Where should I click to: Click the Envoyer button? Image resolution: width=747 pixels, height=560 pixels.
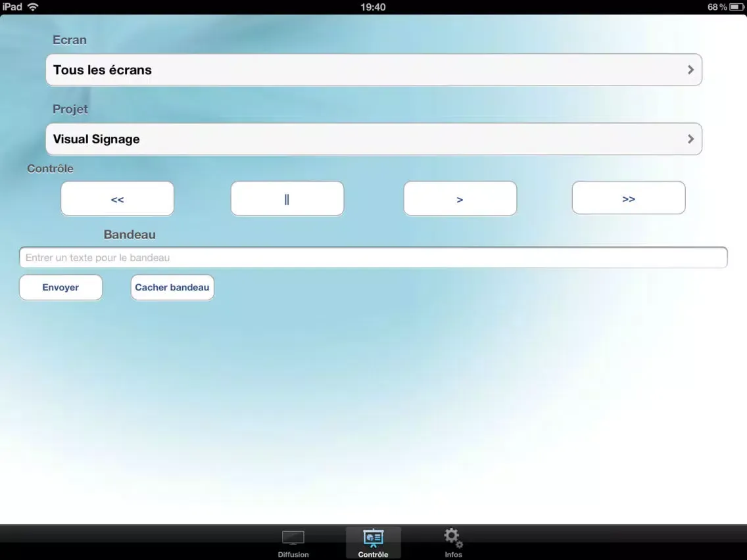60,287
